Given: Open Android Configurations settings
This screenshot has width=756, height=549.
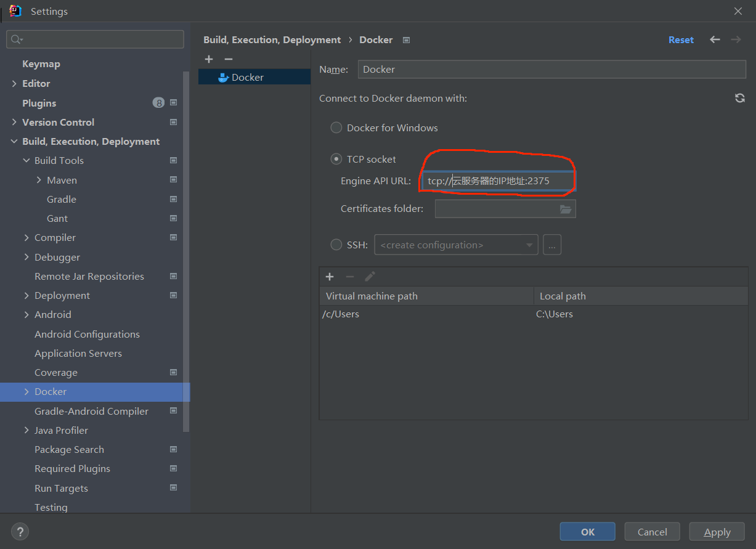Looking at the screenshot, I should [87, 334].
